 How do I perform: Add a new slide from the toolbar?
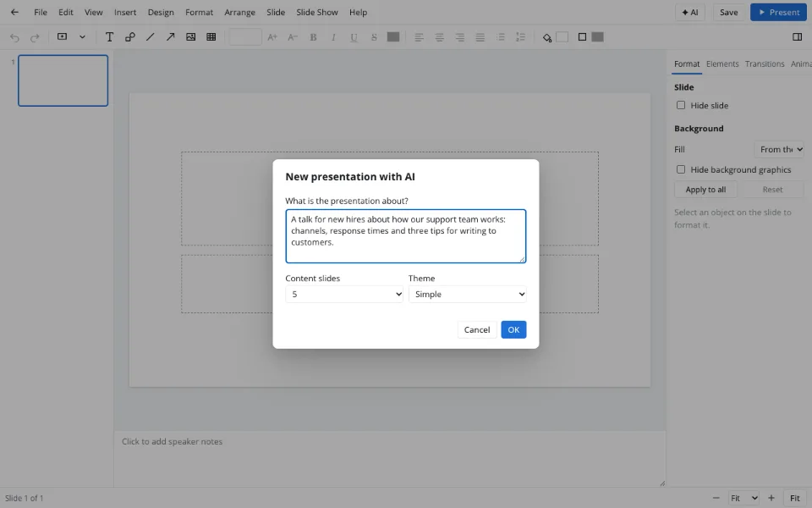tap(62, 36)
